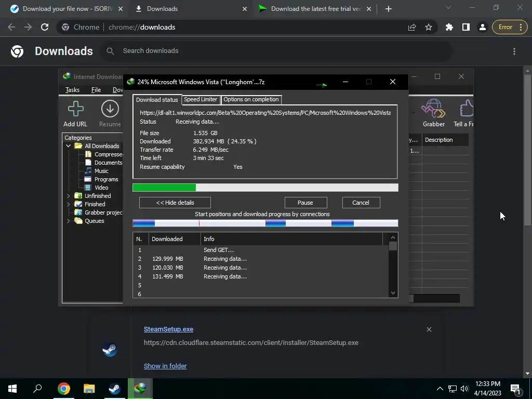Open the Tasks menu in IDM

tap(72, 89)
